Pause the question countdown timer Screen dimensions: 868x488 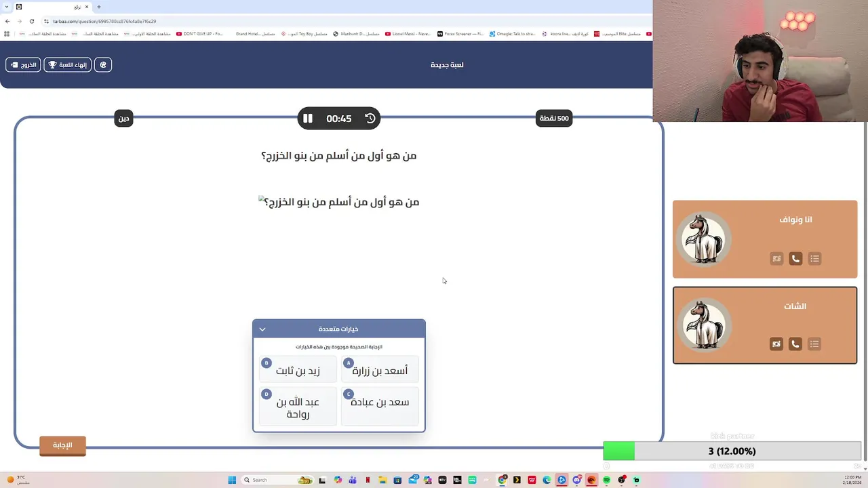[308, 119]
